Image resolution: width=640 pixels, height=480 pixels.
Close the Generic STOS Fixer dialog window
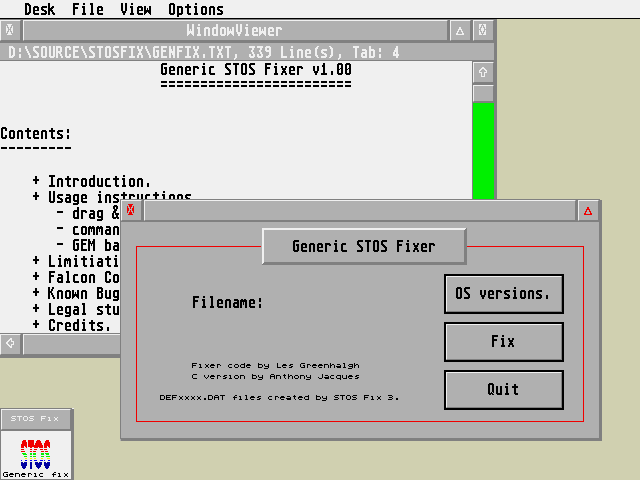131,210
